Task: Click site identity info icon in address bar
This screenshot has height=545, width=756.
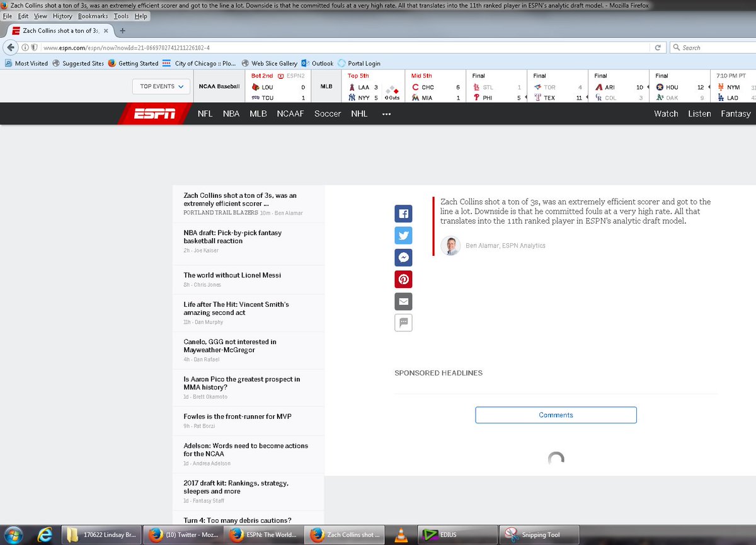Action: (x=26, y=47)
